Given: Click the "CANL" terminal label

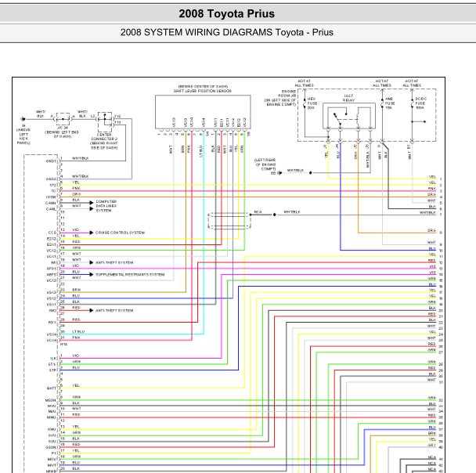Looking at the screenshot, I should pyautogui.click(x=51, y=209).
